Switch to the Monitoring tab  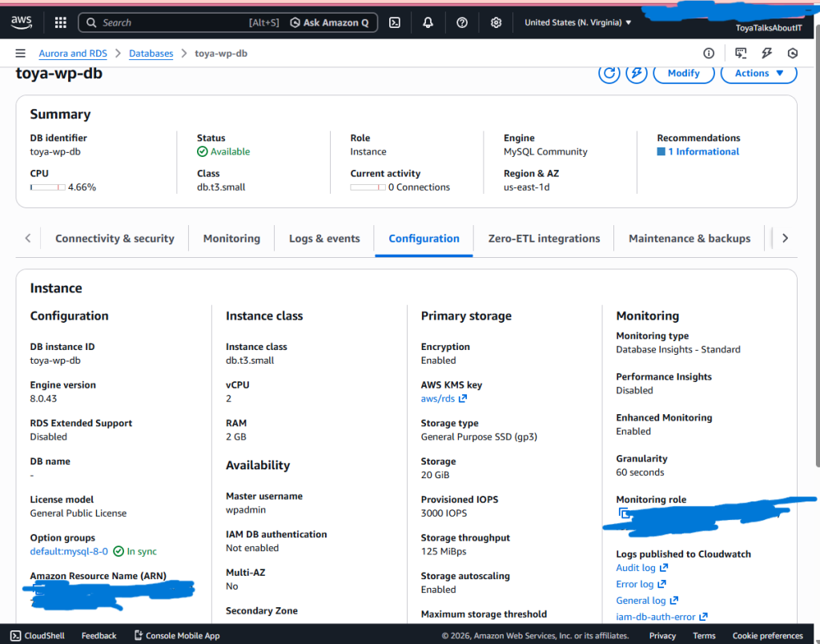(231, 239)
